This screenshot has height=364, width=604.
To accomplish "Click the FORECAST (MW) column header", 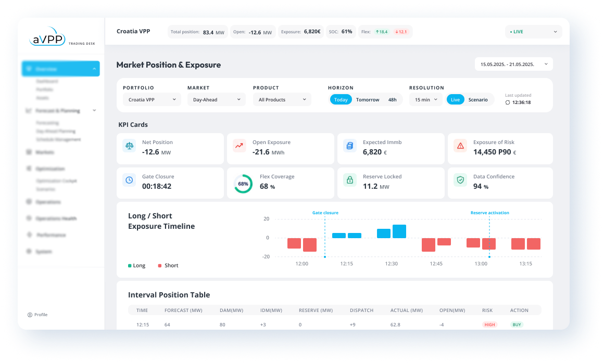I will tap(183, 310).
